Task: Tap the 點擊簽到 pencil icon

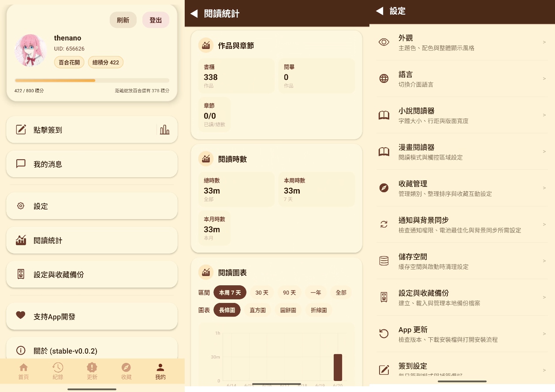Action: point(21,130)
